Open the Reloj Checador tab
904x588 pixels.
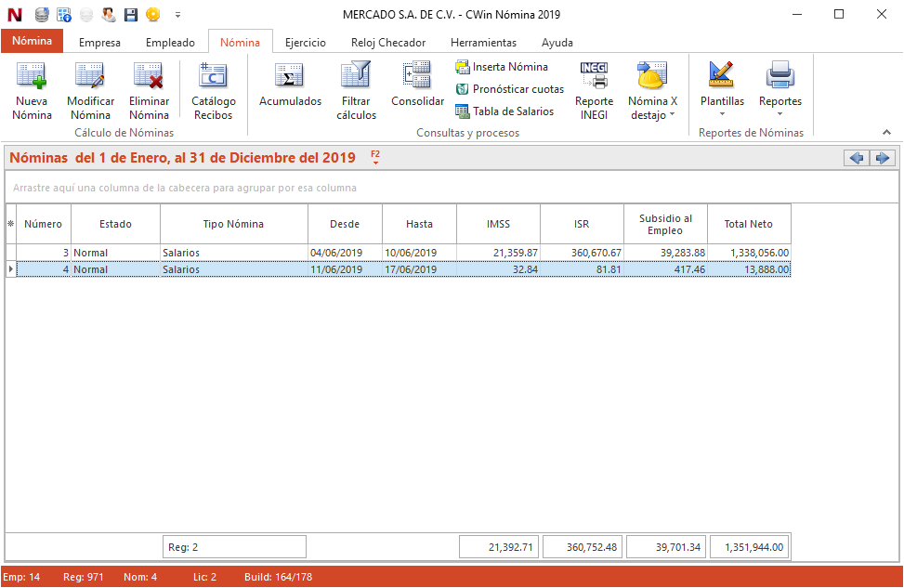point(388,43)
